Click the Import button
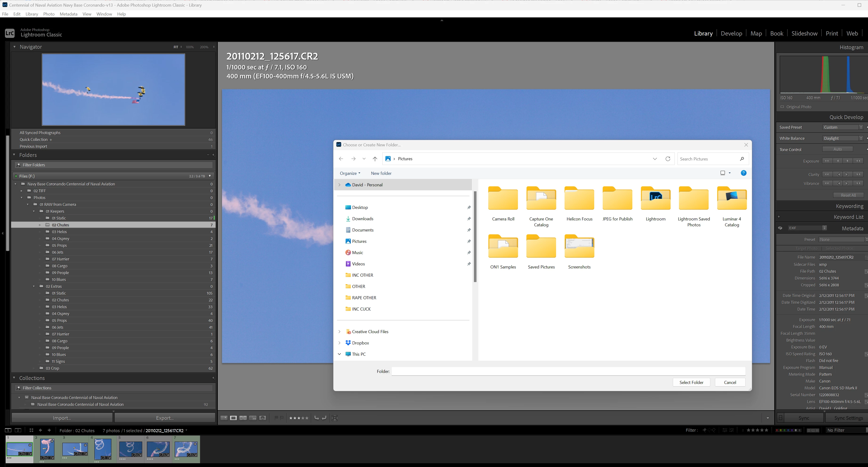Viewport: 868px width, 467px height. [x=62, y=418]
